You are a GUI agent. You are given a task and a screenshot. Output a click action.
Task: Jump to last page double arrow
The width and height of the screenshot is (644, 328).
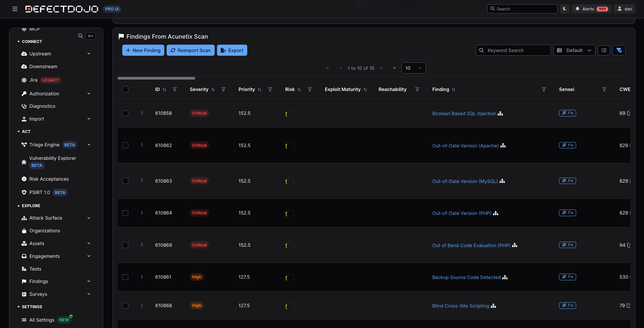tap(394, 68)
